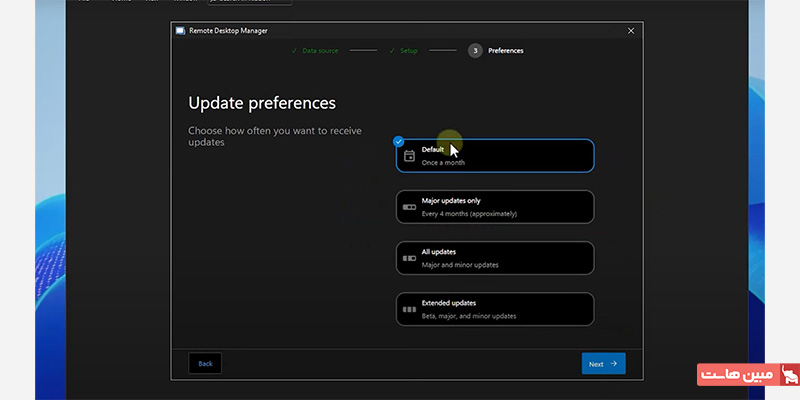Select the Default once a month option
The image size is (800, 400).
pyautogui.click(x=495, y=155)
